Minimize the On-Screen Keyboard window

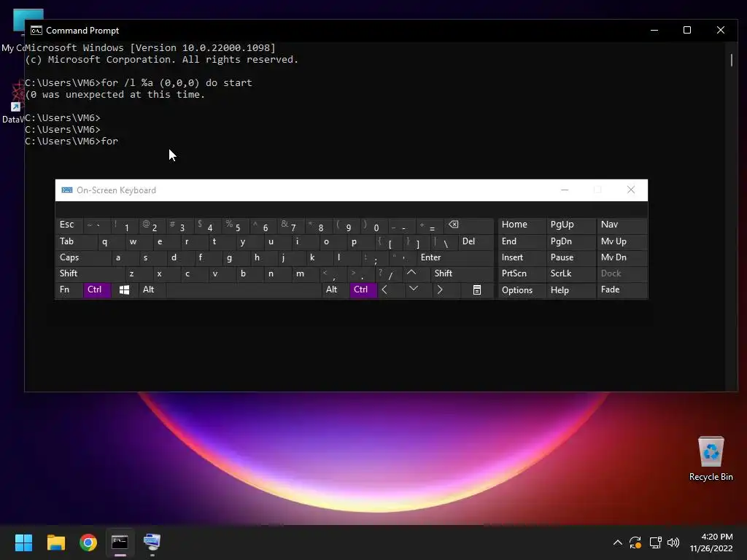565,190
